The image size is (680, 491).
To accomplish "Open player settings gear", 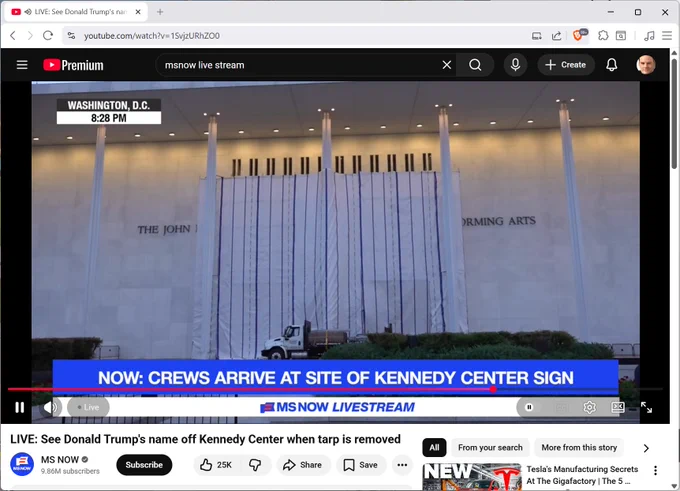I will [589, 407].
